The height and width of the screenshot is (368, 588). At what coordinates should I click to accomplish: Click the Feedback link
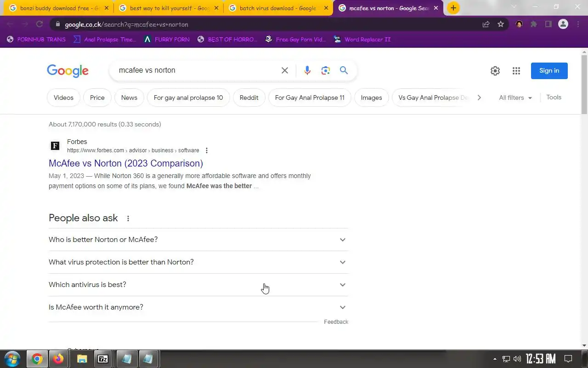click(x=336, y=322)
